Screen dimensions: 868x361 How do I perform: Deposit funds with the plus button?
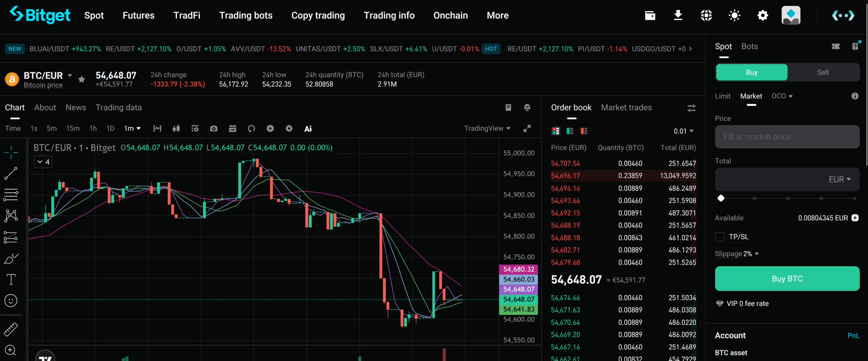(x=855, y=218)
